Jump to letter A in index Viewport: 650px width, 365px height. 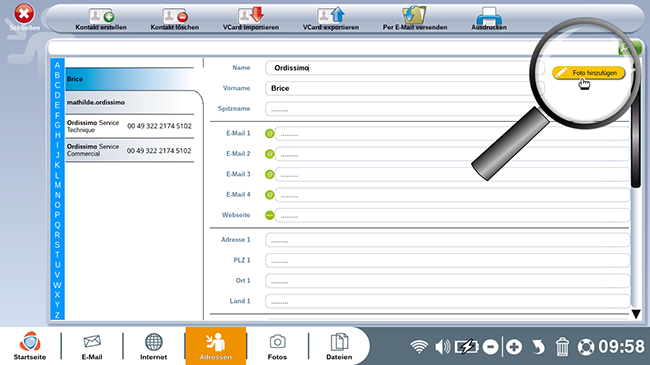click(57, 65)
